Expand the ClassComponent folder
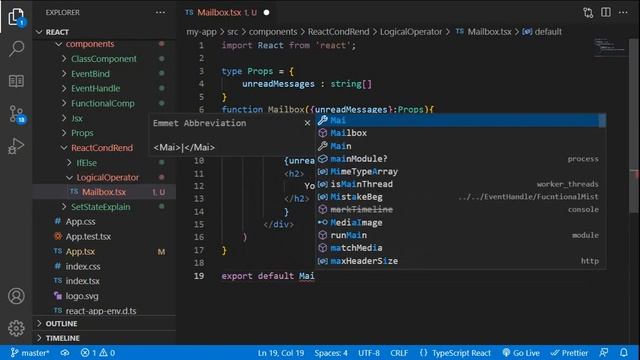Image resolution: width=640 pixels, height=360 pixels. 104,59
